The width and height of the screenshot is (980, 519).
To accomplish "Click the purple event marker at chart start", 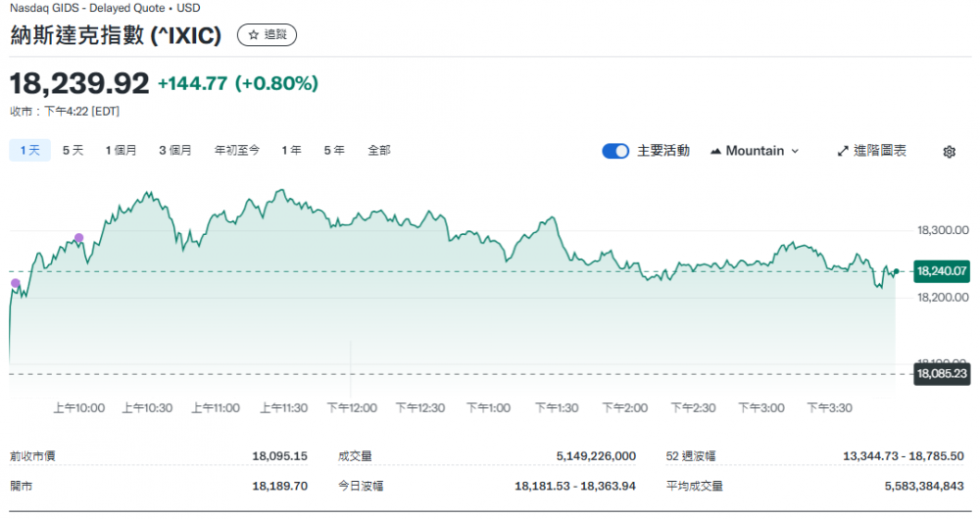I will pos(15,283).
